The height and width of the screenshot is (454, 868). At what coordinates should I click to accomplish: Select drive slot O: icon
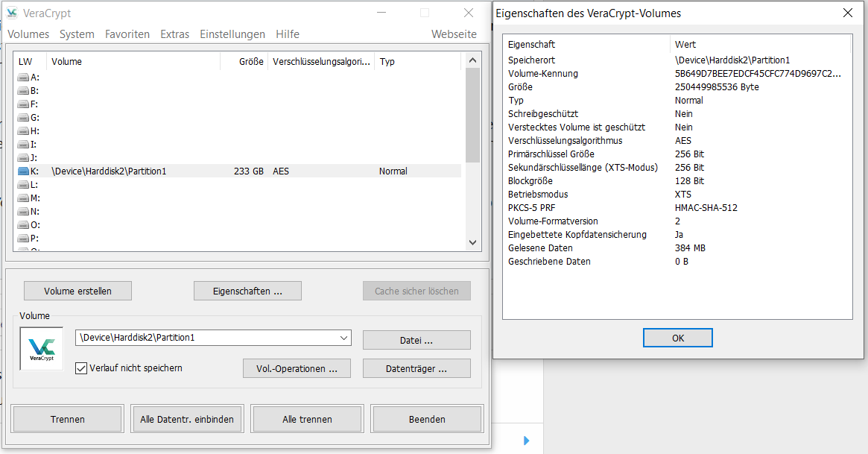[x=23, y=225]
